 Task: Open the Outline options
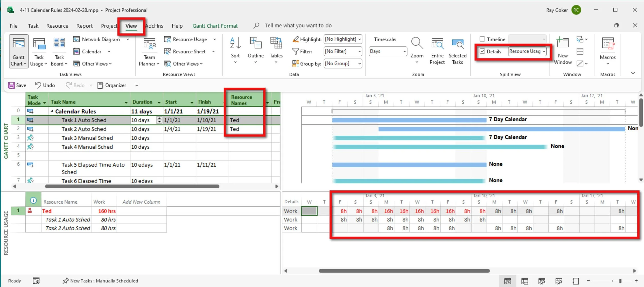tap(256, 50)
